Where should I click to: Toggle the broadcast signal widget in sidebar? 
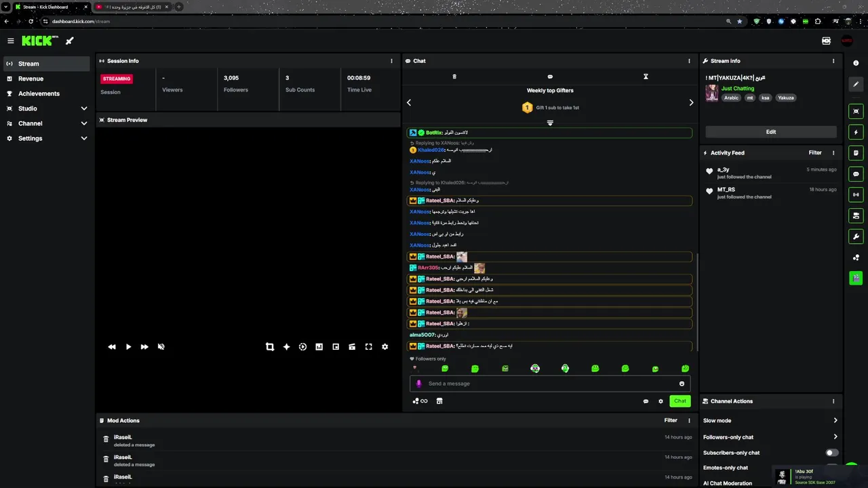856,195
